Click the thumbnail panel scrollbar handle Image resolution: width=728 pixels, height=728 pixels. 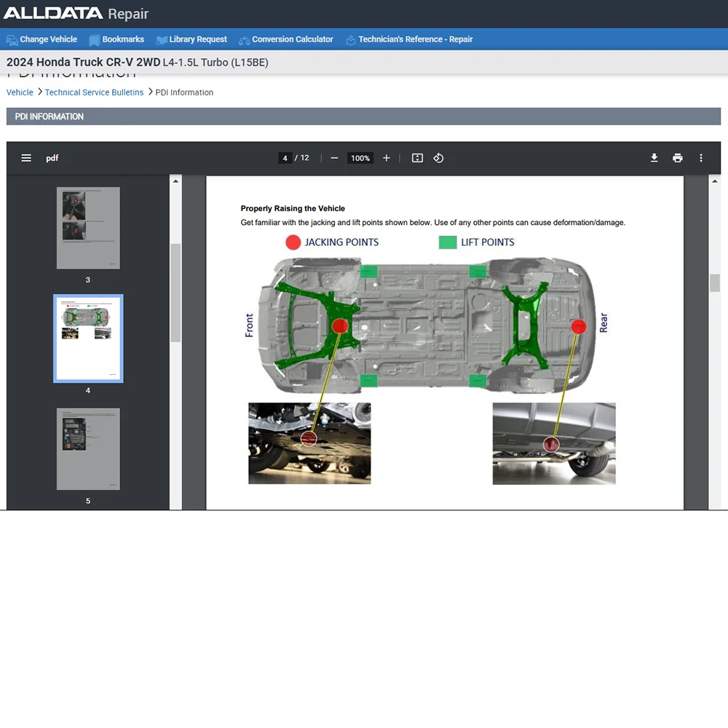point(175,293)
